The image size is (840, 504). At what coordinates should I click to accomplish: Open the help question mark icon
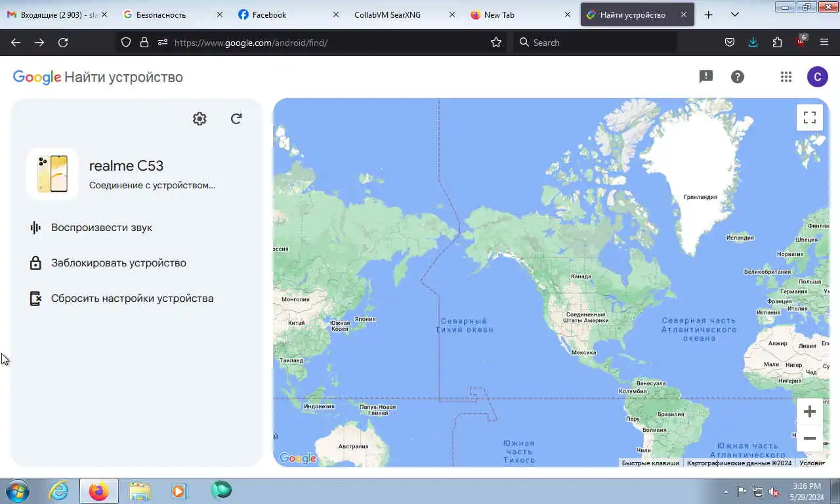(x=738, y=77)
